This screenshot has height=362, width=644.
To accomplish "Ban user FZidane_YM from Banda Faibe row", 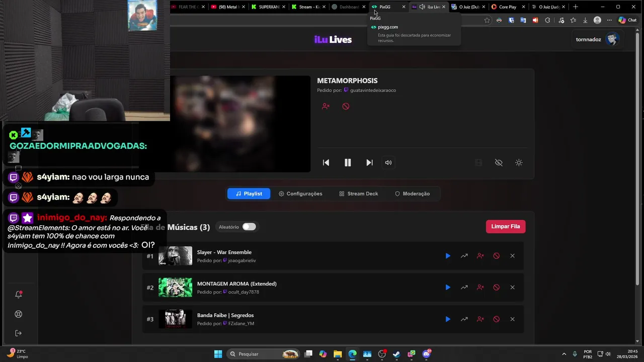I will click(x=480, y=319).
